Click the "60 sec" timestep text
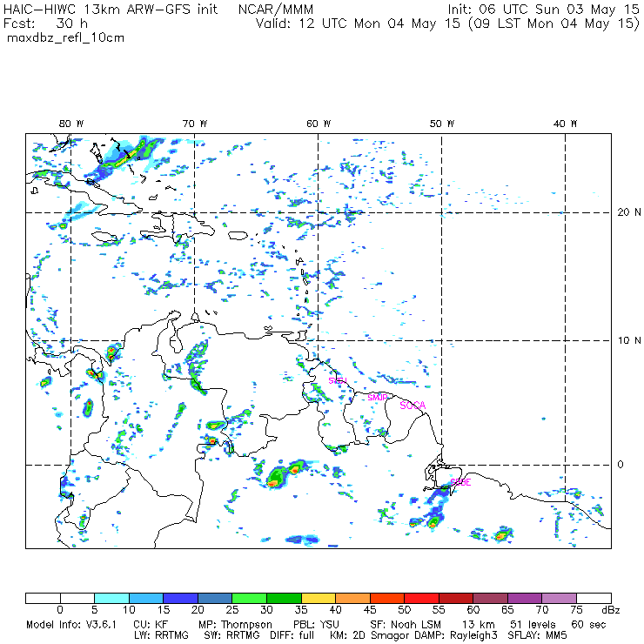The image size is (644, 644). coord(588,625)
